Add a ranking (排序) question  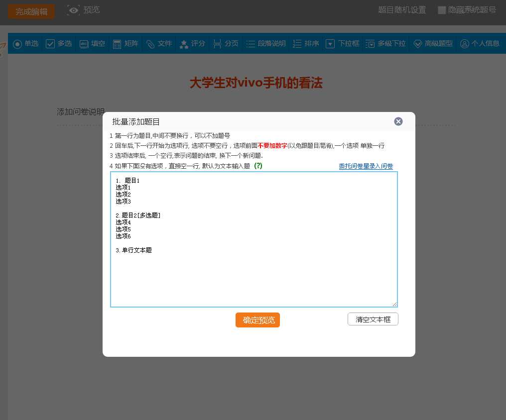pyautogui.click(x=306, y=43)
